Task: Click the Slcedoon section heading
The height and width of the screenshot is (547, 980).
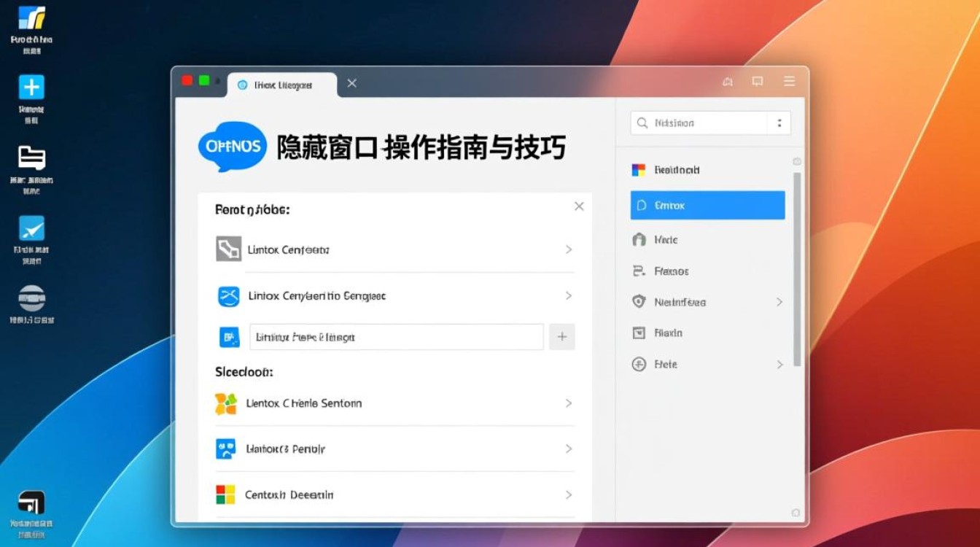Action: pyautogui.click(x=244, y=372)
